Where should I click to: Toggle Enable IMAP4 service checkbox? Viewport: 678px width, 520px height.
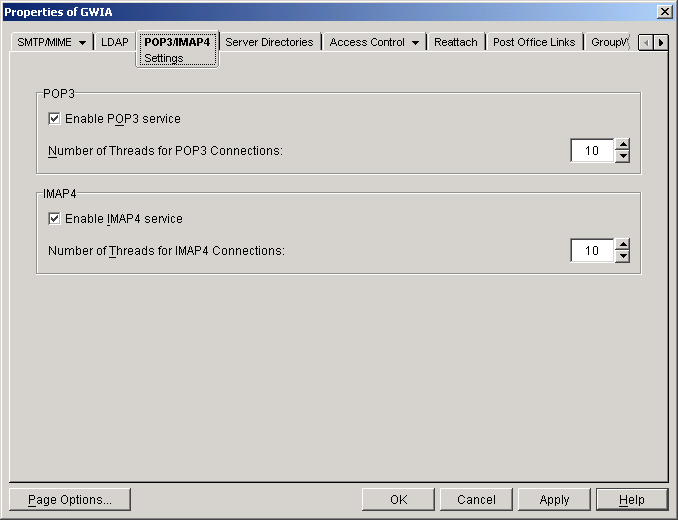(x=54, y=219)
